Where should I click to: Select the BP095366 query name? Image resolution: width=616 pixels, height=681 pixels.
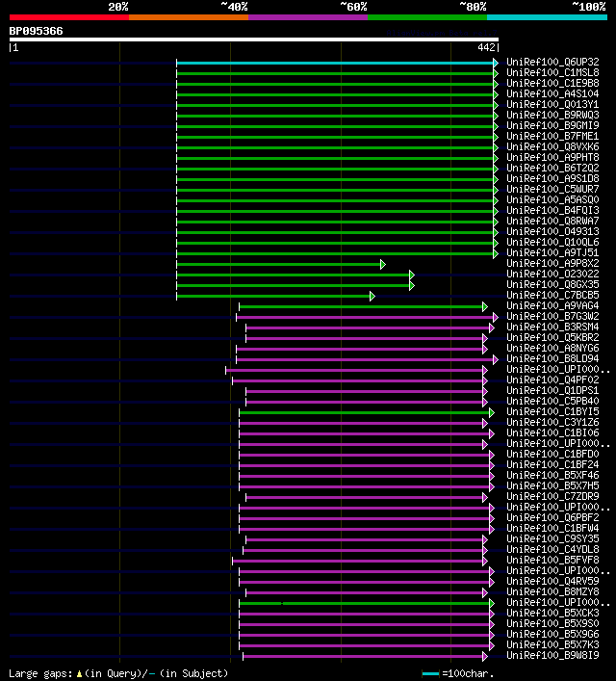point(36,31)
